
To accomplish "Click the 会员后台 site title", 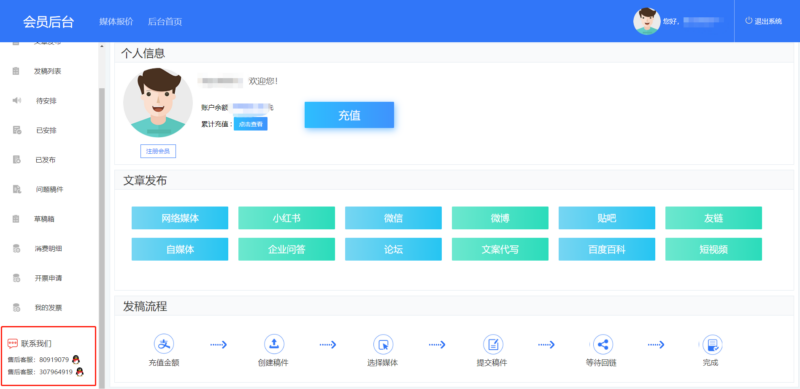I will (x=48, y=22).
